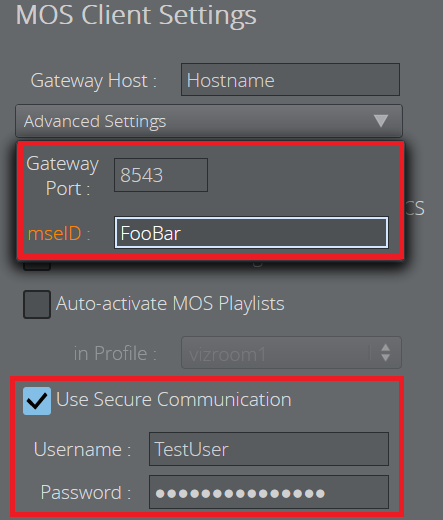Click the Gateway Port label

63,176
